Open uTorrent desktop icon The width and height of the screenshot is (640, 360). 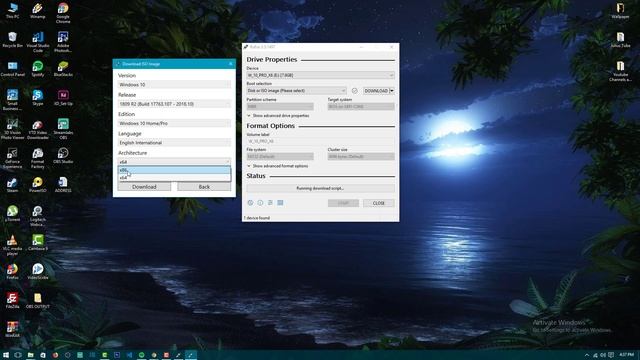click(x=12, y=214)
